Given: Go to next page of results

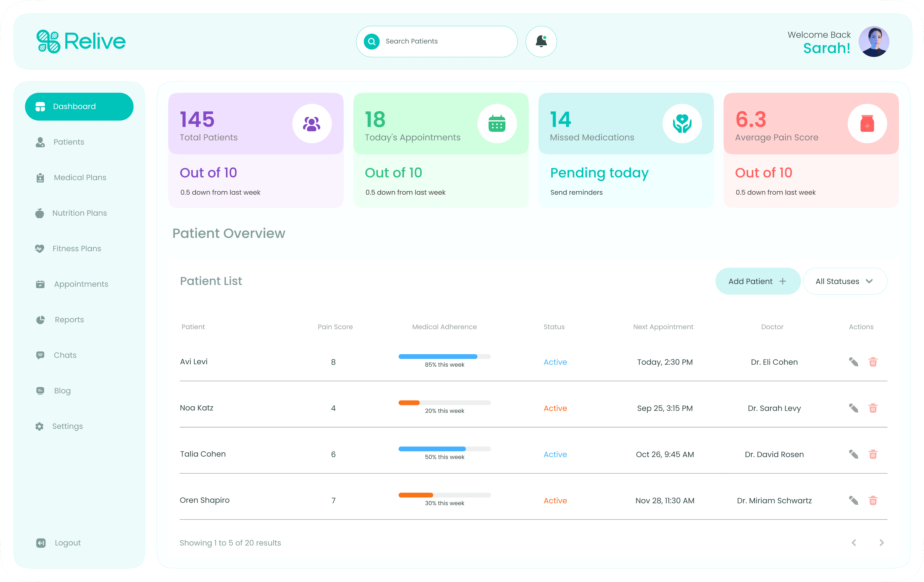Looking at the screenshot, I should tap(881, 543).
